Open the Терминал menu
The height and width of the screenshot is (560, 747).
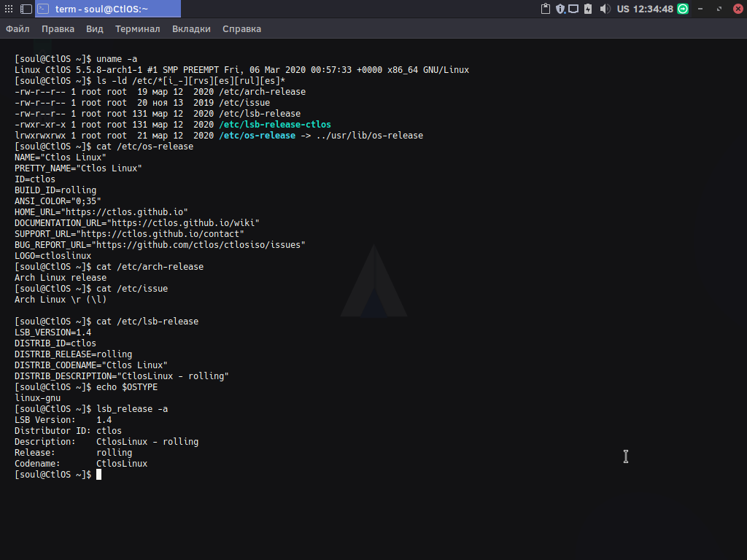tap(138, 29)
